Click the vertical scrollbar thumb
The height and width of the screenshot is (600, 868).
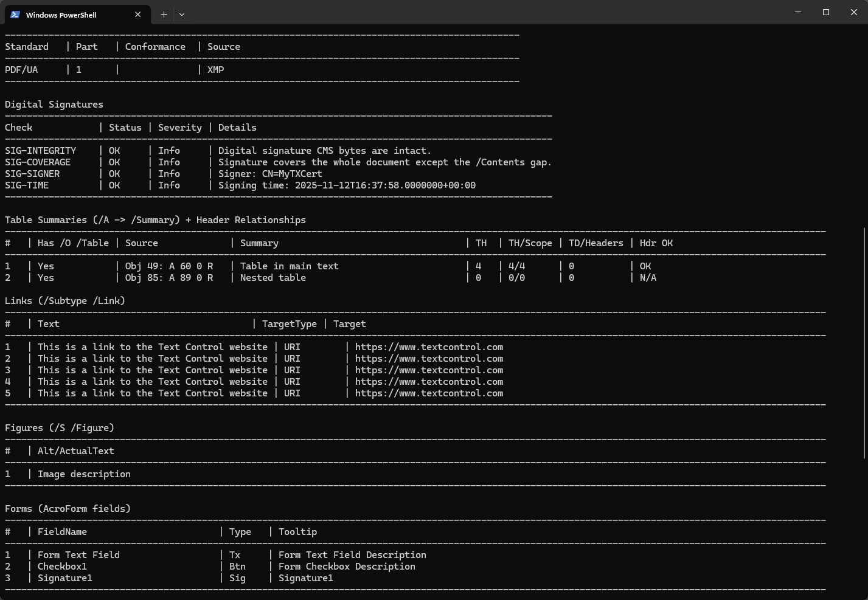pyautogui.click(x=864, y=343)
